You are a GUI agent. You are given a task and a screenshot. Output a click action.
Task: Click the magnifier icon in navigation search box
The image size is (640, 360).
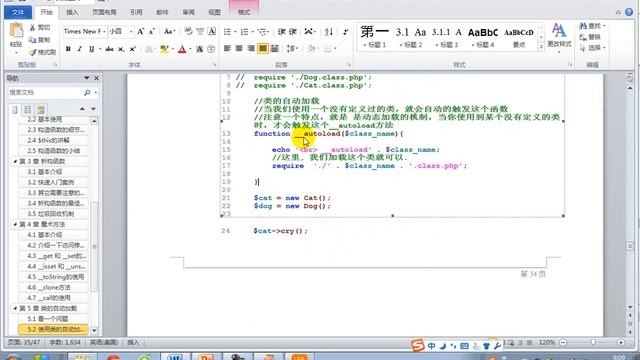click(87, 93)
